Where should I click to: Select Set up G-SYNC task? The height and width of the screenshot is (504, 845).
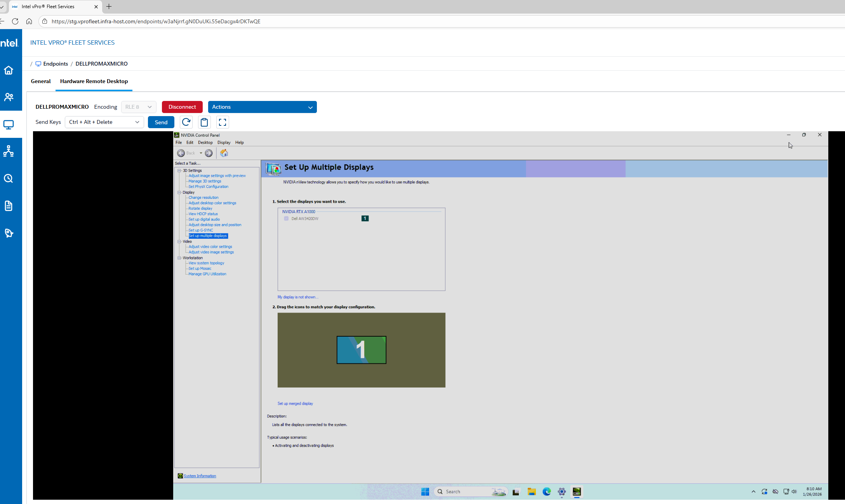pyautogui.click(x=201, y=230)
